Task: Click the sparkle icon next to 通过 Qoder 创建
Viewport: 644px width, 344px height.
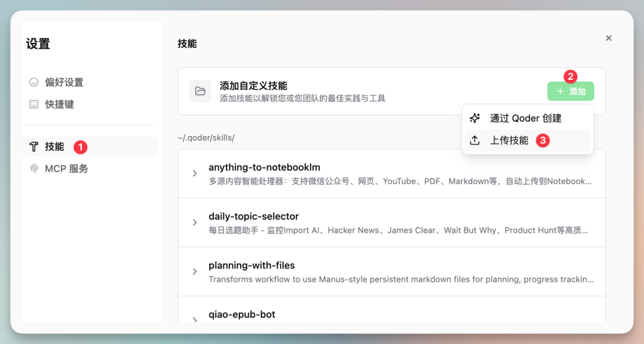Action: click(x=475, y=118)
